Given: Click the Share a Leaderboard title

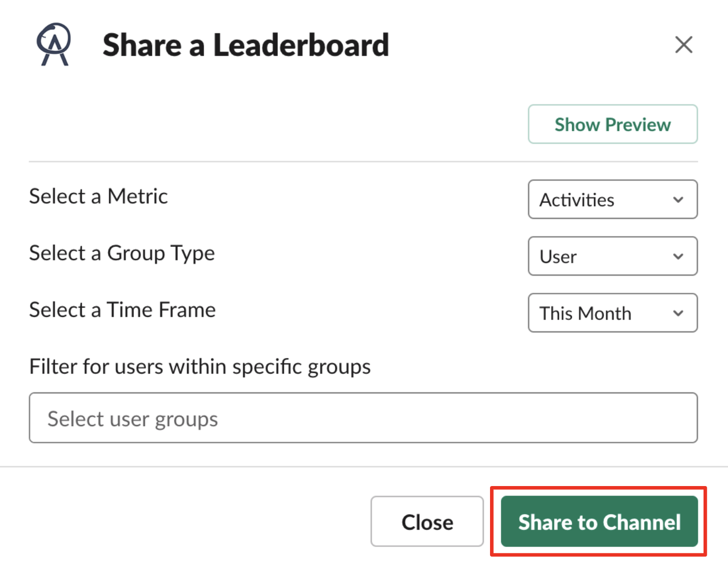Looking at the screenshot, I should 246,45.
